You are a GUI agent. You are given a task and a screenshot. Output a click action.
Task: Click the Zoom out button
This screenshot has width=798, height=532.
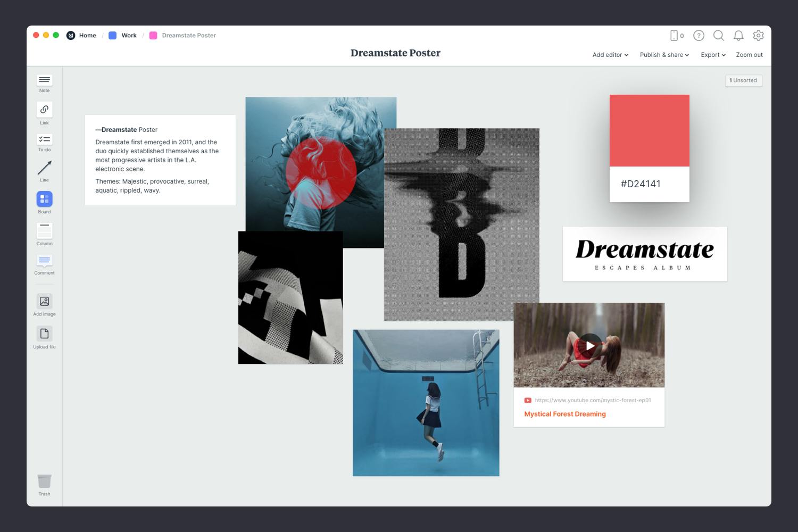749,55
